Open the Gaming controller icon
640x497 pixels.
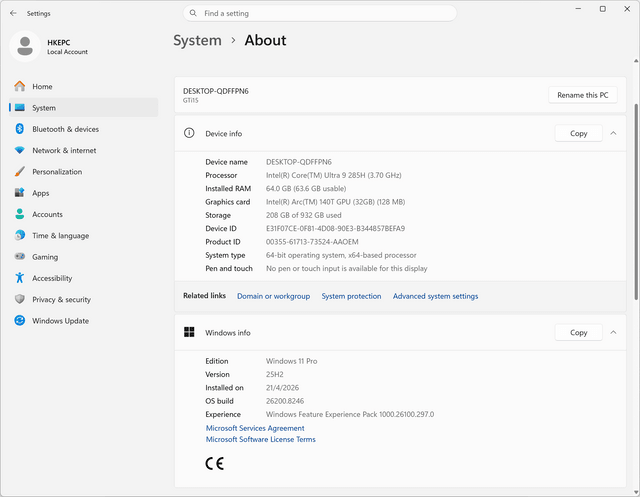click(x=20, y=256)
